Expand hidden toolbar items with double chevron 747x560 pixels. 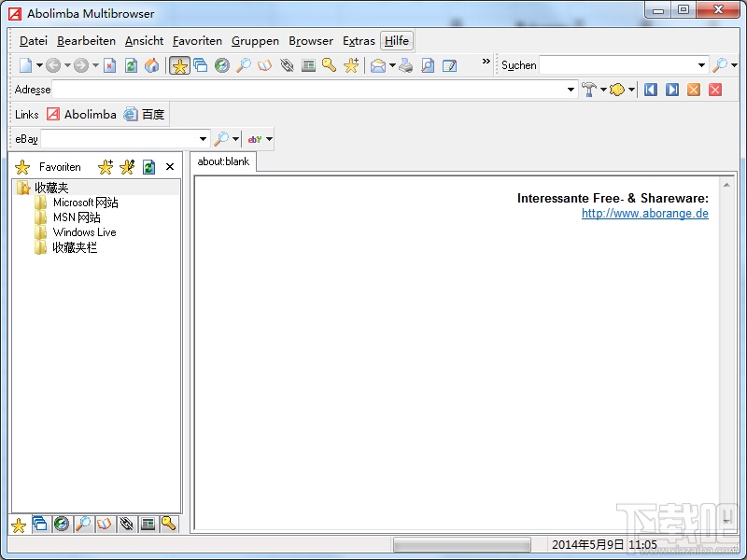coord(486,61)
